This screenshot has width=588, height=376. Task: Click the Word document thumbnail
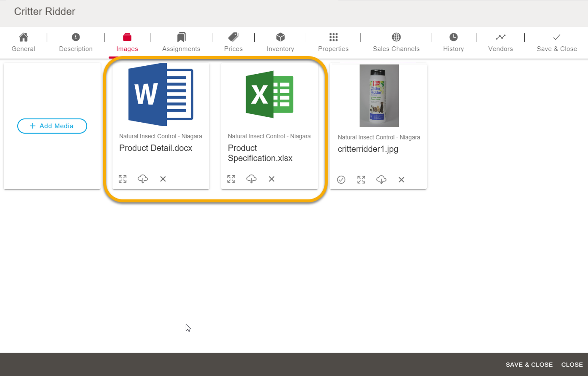161,94
